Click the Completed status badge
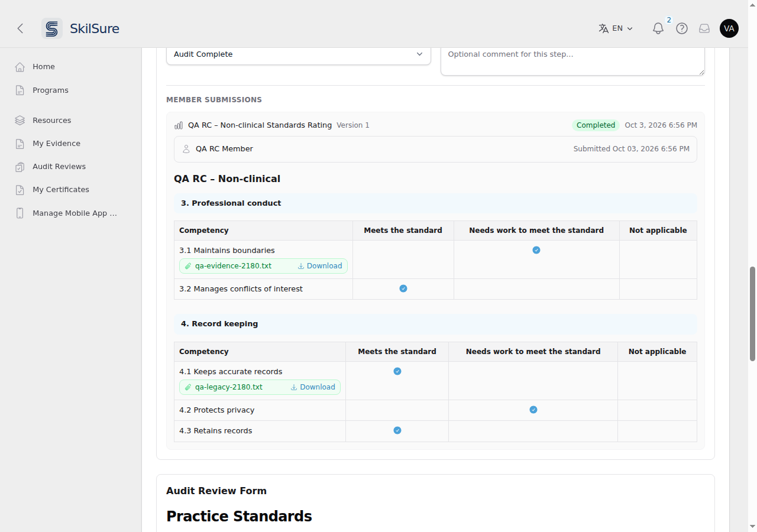This screenshot has width=757, height=532. [596, 125]
